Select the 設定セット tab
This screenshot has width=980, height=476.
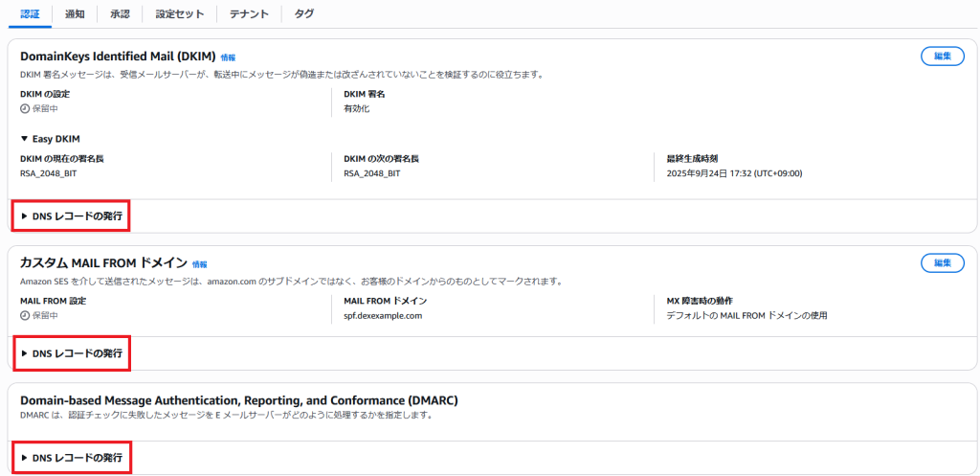(x=178, y=14)
